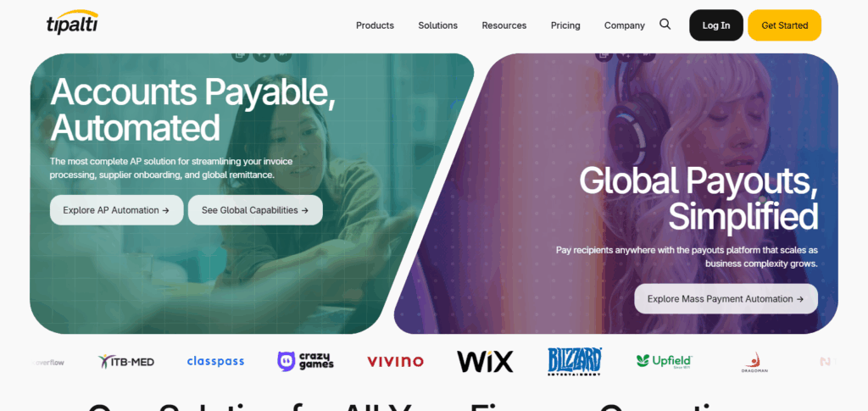The image size is (868, 411).
Task: Select the Wix customer logo
Action: coord(485,362)
